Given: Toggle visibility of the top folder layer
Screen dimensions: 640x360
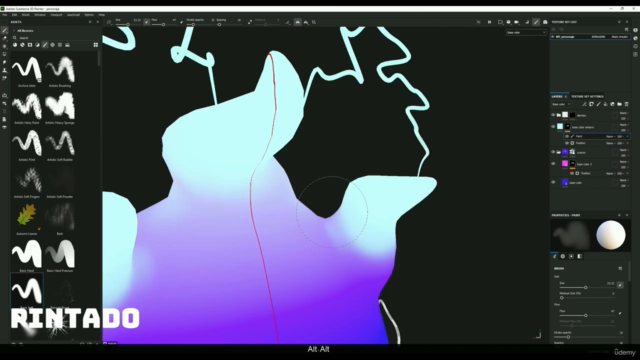Looking at the screenshot, I should pos(553,115).
